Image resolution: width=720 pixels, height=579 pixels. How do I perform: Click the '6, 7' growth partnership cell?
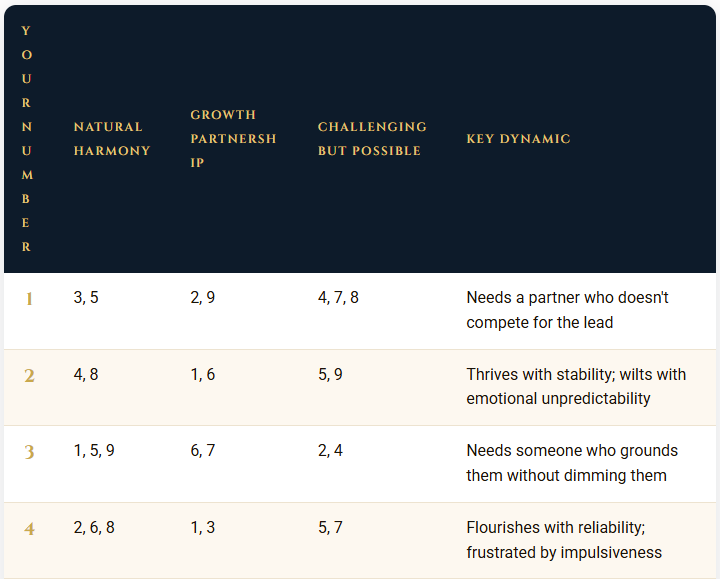pos(202,450)
